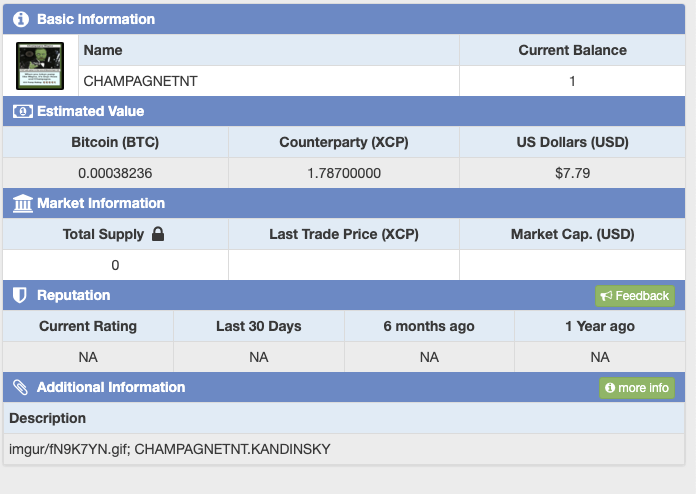Click the Last Trade Price (XCP) header

(x=344, y=235)
